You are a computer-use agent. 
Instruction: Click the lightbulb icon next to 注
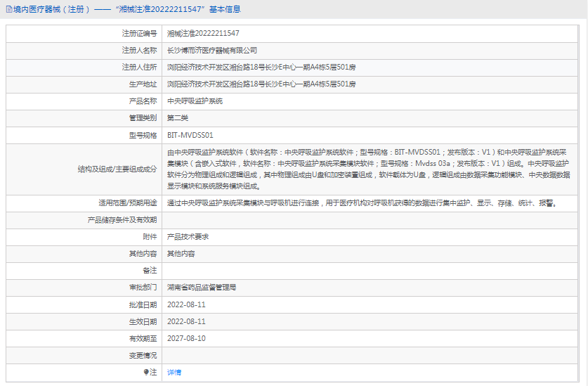(x=146, y=372)
